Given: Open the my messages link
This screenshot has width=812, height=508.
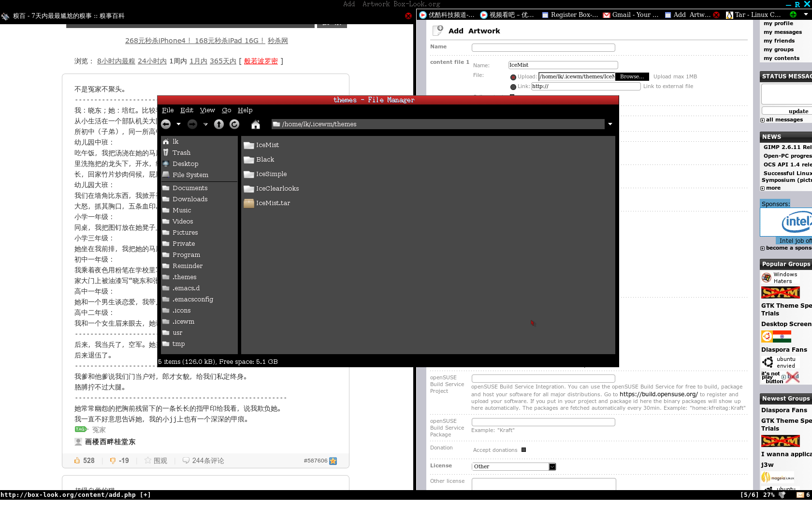Looking at the screenshot, I should pos(783,32).
